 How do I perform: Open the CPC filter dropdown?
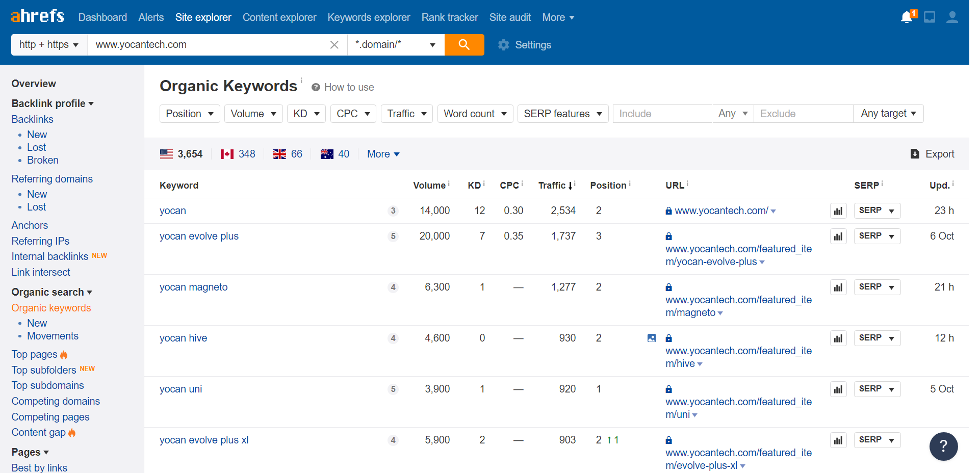[353, 114]
